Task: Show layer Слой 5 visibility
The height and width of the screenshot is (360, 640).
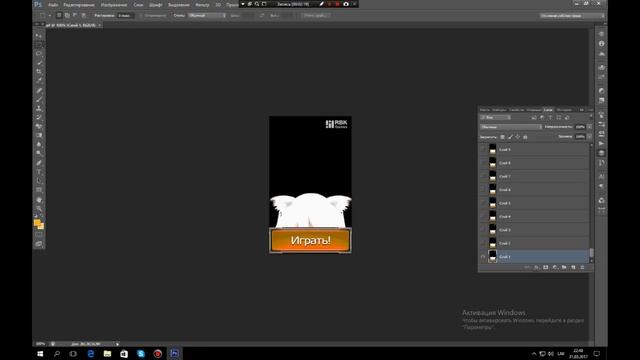Action: (x=483, y=203)
